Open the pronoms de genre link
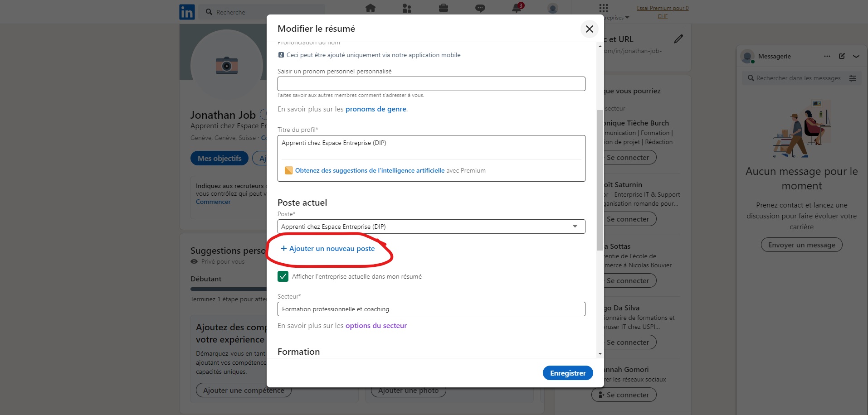Viewport: 868px width, 415px height. [376, 109]
